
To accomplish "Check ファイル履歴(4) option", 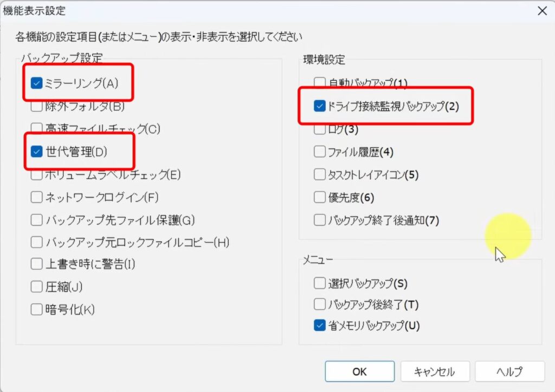I will coord(319,152).
